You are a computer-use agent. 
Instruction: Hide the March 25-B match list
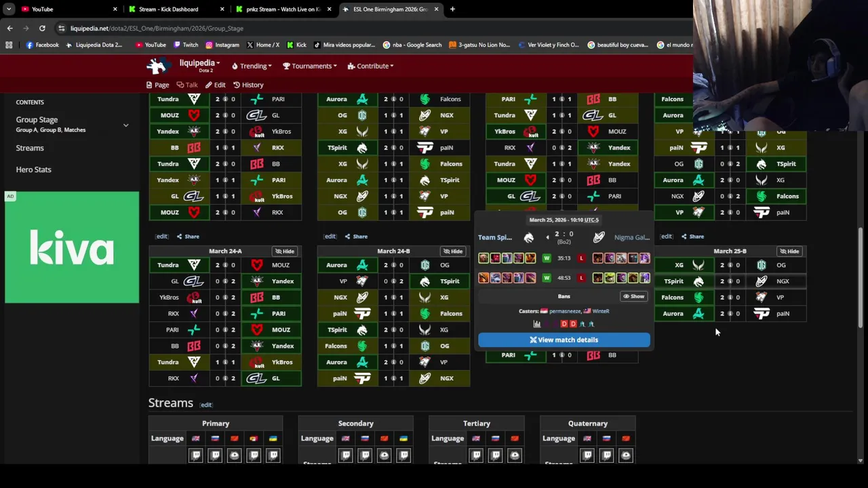[789, 251]
